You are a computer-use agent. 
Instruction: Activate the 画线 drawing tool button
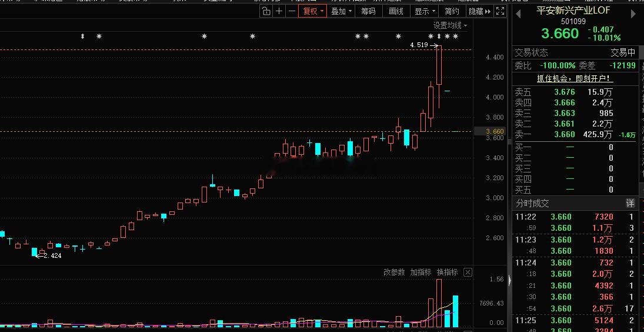pos(396,11)
